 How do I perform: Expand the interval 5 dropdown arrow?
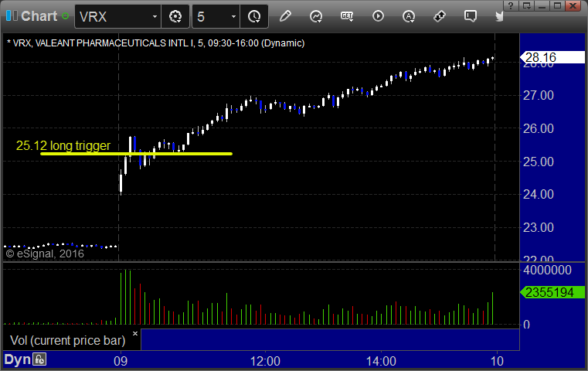coord(233,16)
